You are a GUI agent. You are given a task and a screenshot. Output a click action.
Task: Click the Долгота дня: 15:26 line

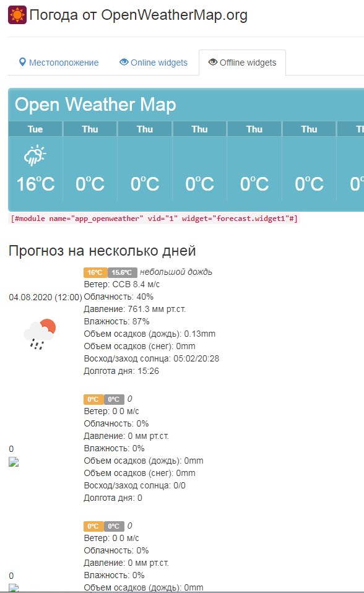tap(121, 371)
